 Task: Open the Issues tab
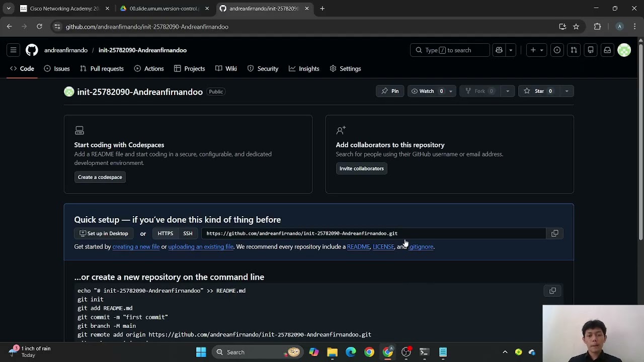coord(57,69)
